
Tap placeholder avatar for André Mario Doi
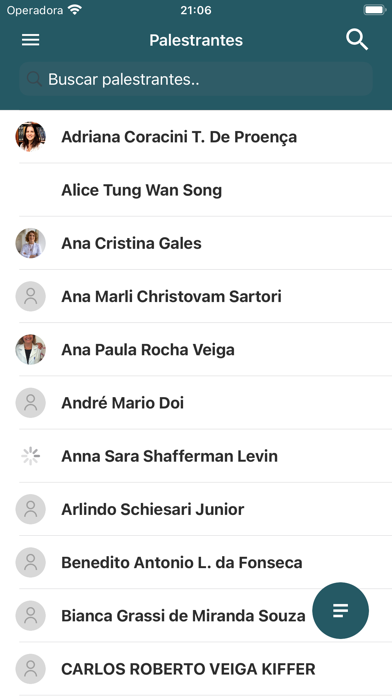click(x=31, y=403)
